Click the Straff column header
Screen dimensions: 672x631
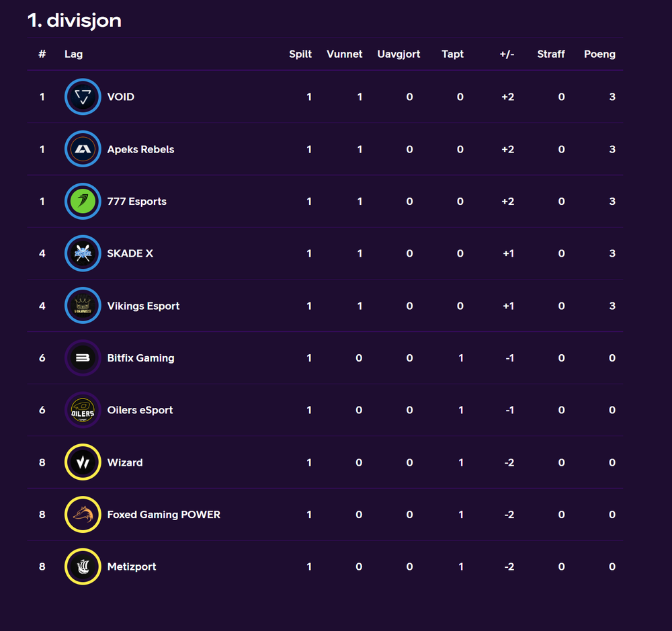(x=551, y=54)
